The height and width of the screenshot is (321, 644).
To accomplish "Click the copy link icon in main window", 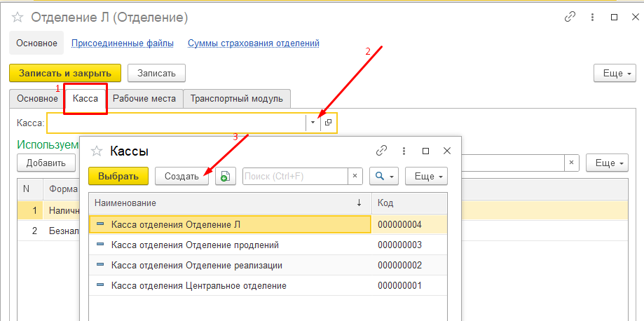I will 570,17.
